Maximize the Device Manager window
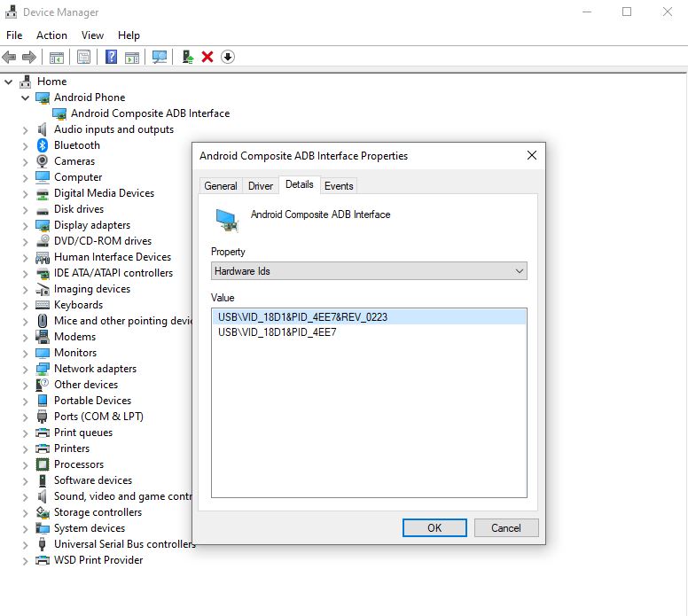The image size is (688, 616). [627, 12]
